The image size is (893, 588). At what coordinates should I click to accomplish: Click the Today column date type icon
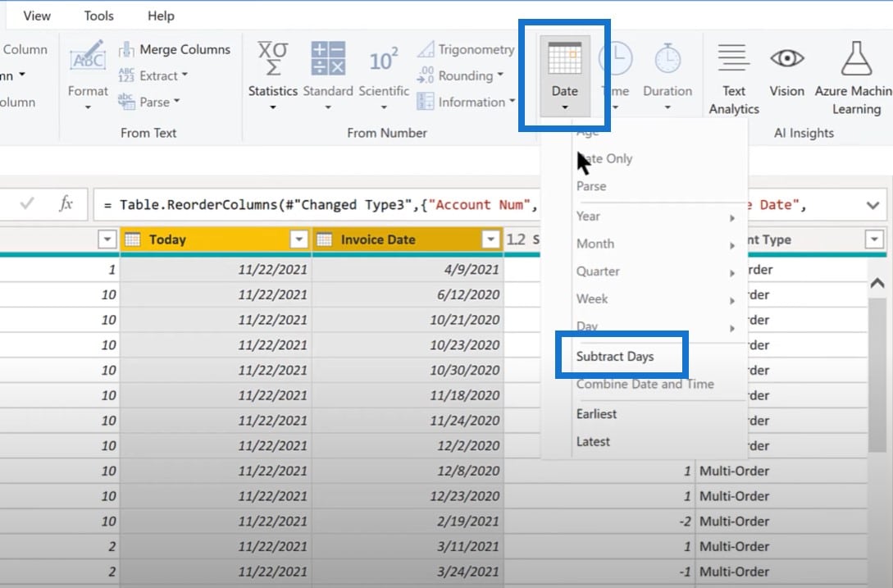coord(133,239)
